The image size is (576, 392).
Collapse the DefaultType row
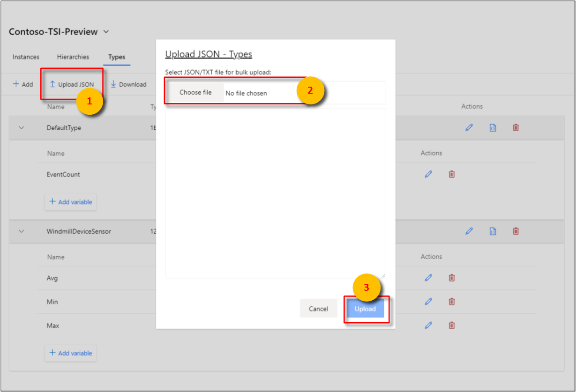pos(22,127)
